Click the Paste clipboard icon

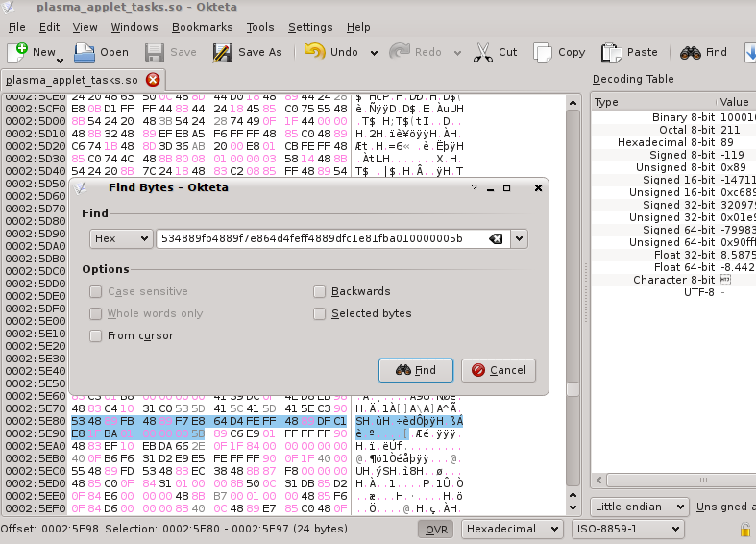pyautogui.click(x=611, y=52)
